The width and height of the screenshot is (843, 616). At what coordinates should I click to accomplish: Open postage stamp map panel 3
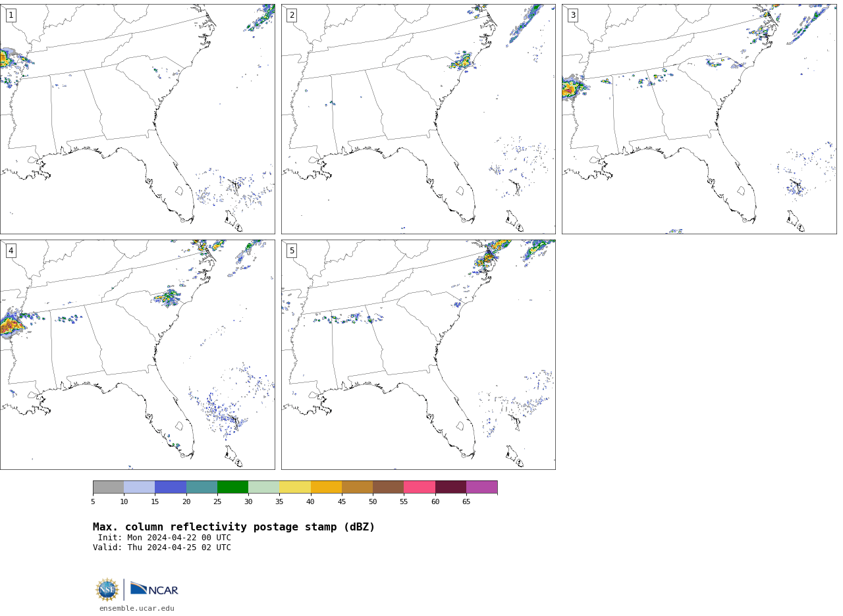click(699, 119)
